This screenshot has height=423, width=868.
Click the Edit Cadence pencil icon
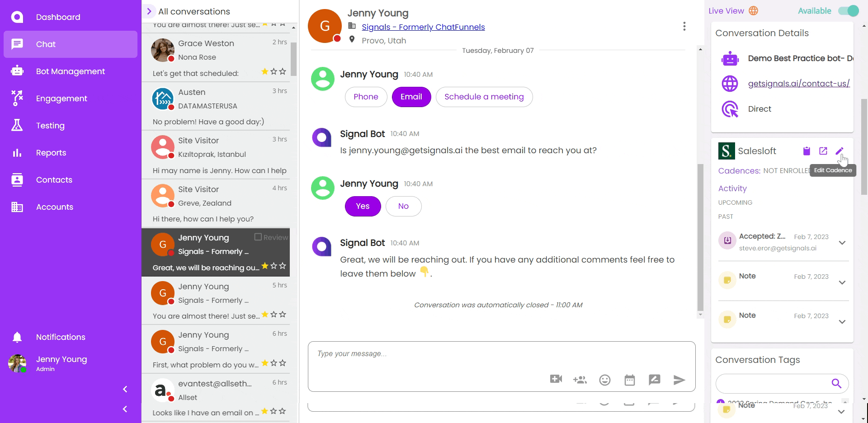[x=840, y=151]
